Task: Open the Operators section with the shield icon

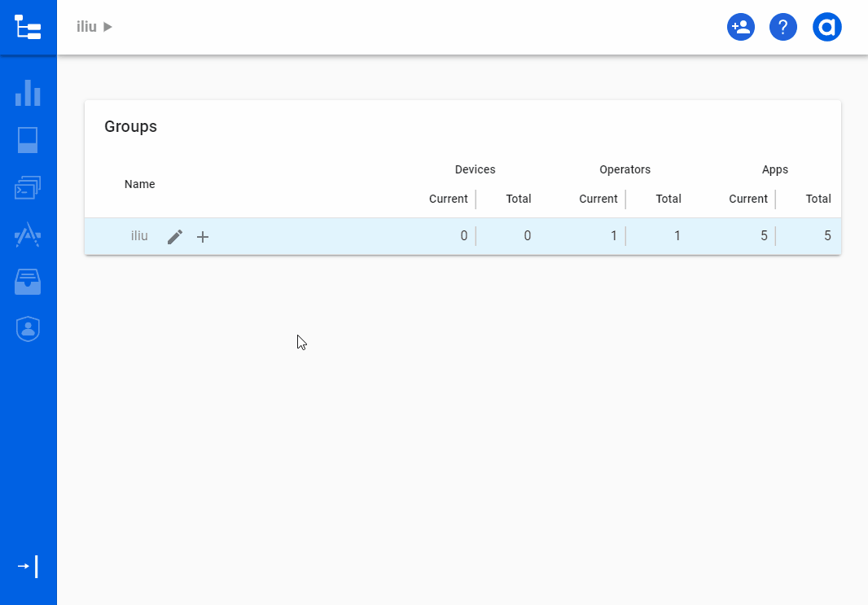Action: 28,328
